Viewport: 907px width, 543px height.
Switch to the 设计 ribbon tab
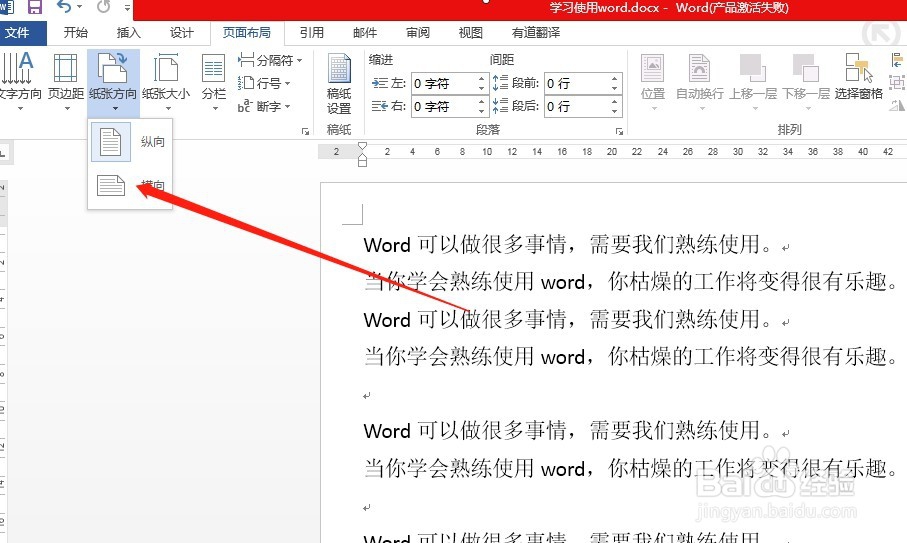tap(182, 33)
